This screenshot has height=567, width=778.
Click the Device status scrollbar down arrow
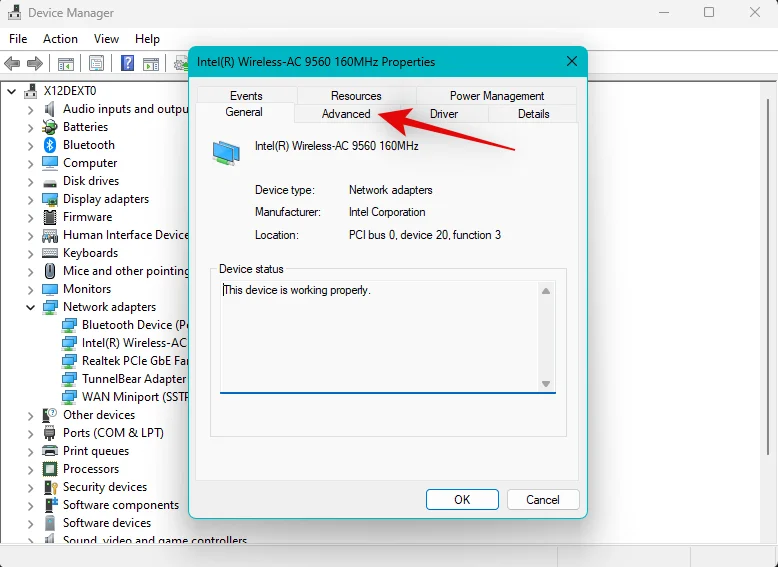tap(546, 384)
